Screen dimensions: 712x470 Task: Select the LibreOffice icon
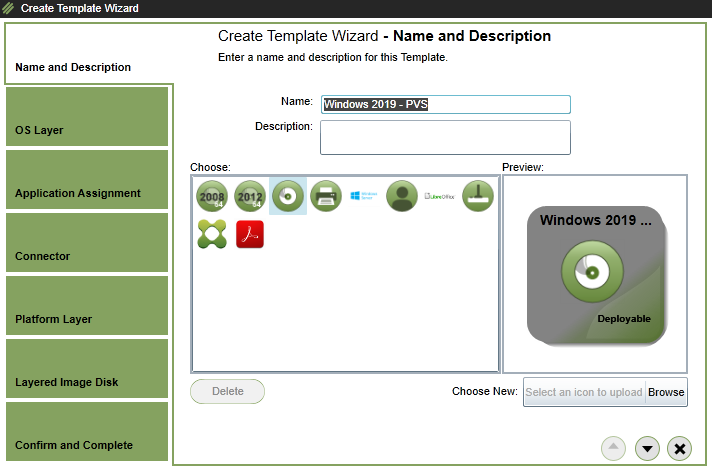pos(440,197)
